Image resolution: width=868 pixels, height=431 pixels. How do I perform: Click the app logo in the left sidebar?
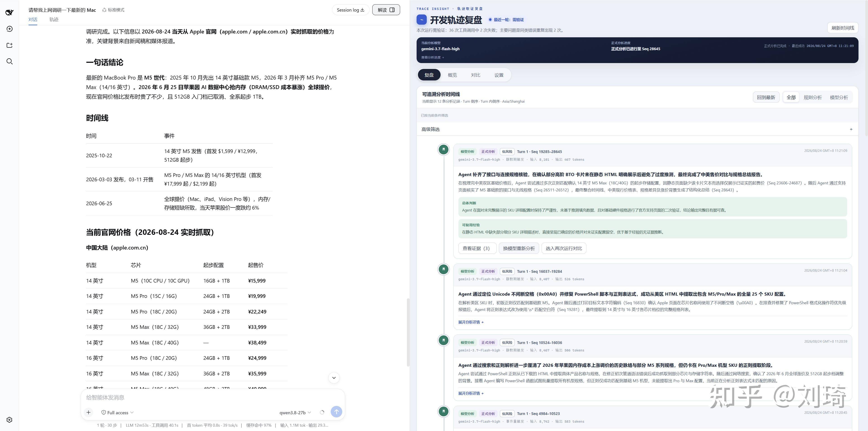9,12
